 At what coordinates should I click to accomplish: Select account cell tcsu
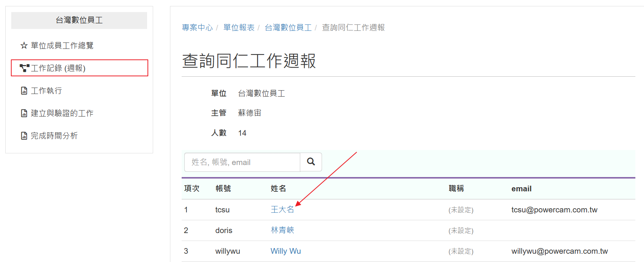click(x=223, y=210)
